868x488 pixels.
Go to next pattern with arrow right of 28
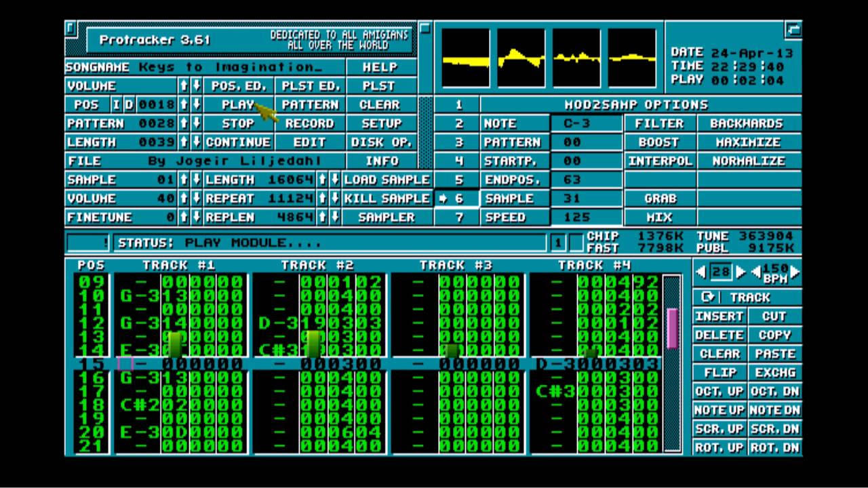tap(741, 272)
